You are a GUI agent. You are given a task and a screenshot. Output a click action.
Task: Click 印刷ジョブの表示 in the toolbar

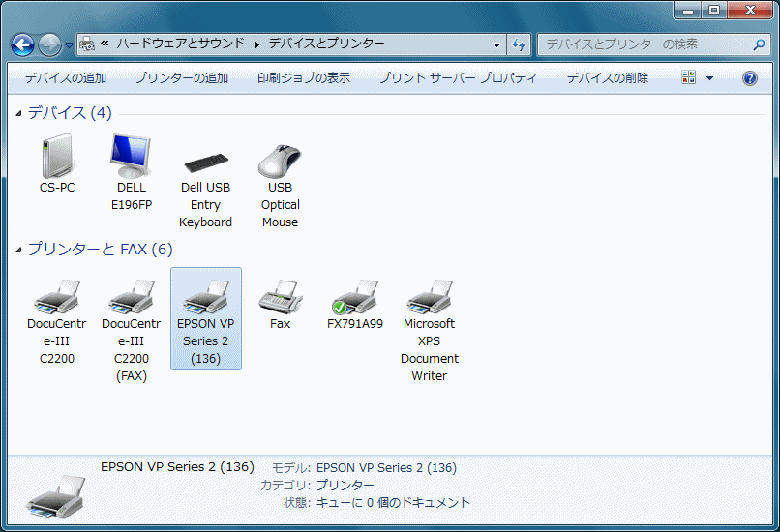304,78
